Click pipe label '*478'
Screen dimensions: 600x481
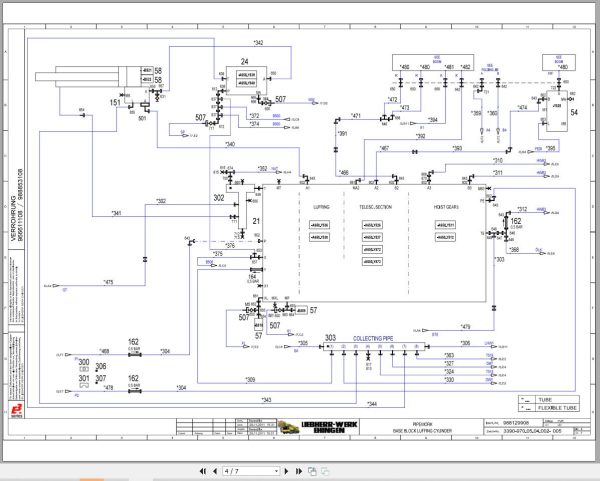tap(108, 388)
